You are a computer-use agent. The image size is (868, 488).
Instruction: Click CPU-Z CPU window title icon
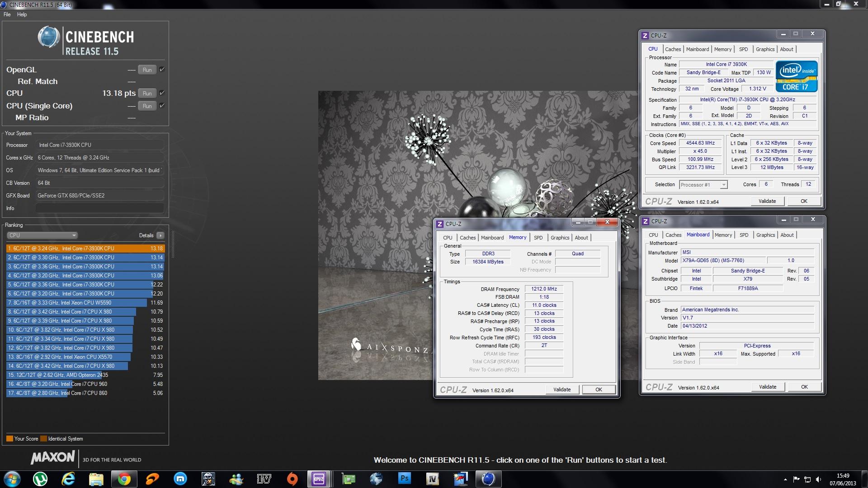(x=645, y=35)
